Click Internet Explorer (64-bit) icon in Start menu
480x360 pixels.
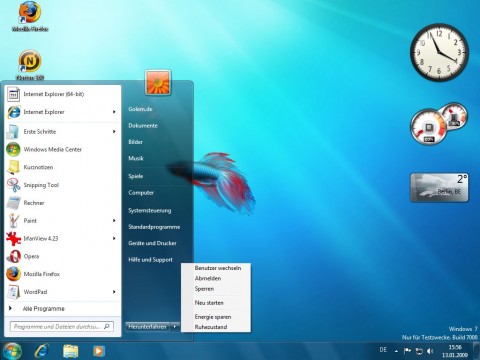pos(14,94)
